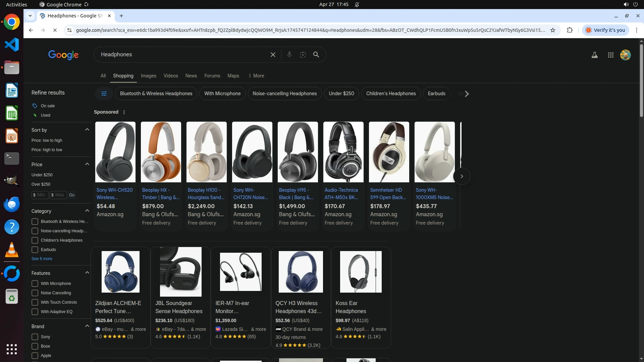Viewport: 644px width, 362px height.
Task: Select Under $250 filter chip
Action: [341, 94]
